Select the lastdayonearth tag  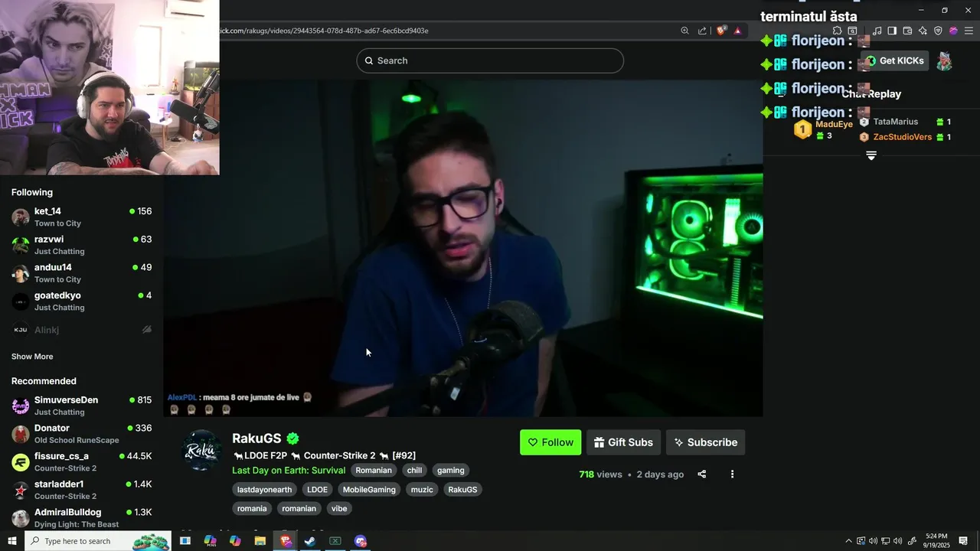265,490
